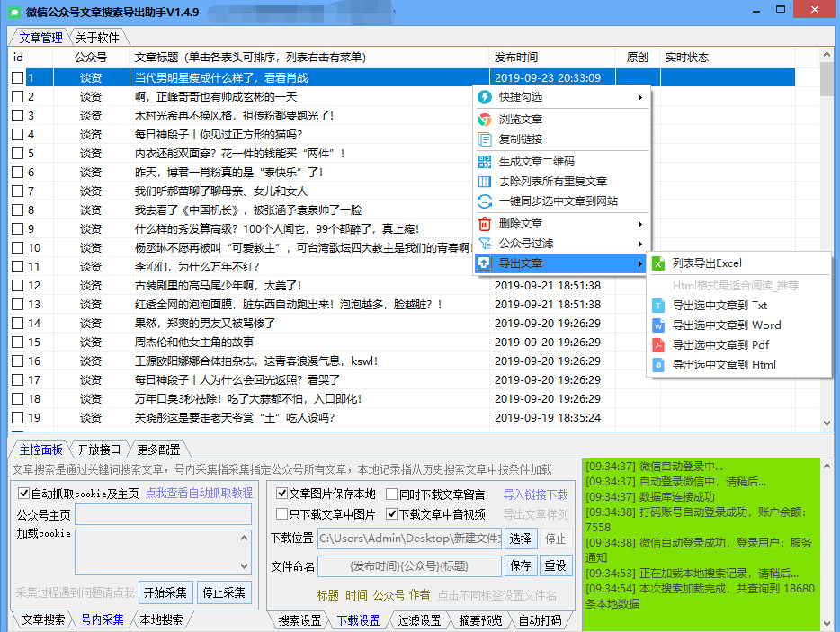
Task: Click the 公众号 naming tag
Action: [389, 595]
